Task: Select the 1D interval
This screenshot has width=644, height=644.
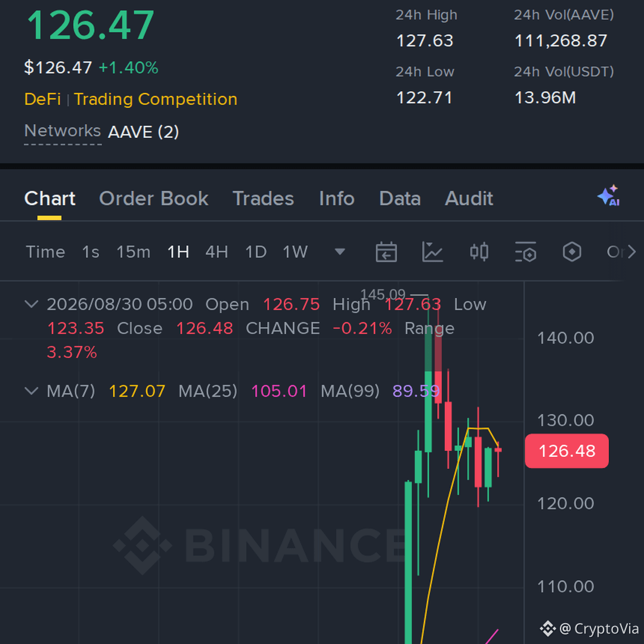Action: (x=256, y=252)
